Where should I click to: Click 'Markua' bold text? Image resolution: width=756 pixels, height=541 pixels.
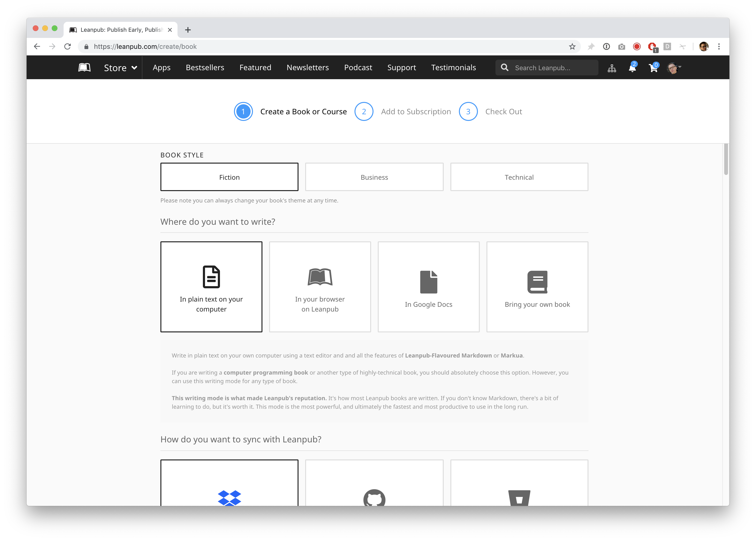point(512,355)
